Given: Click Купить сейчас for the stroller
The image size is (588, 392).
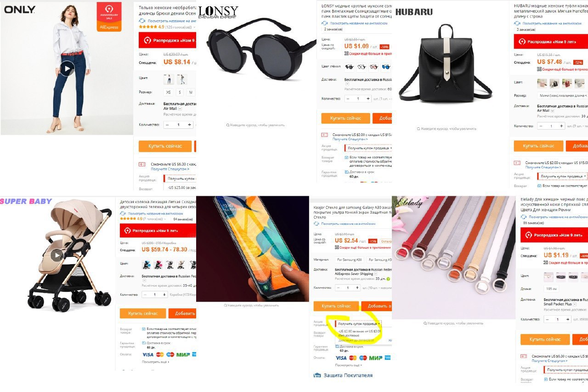Looking at the screenshot, I should [143, 313].
